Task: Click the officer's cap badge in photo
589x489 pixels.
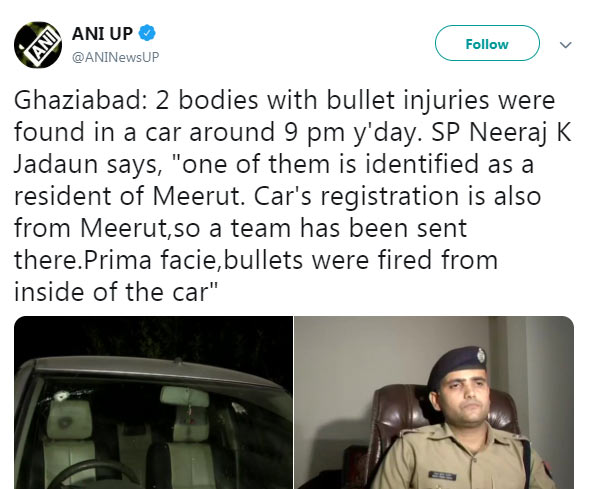Action: coord(481,355)
